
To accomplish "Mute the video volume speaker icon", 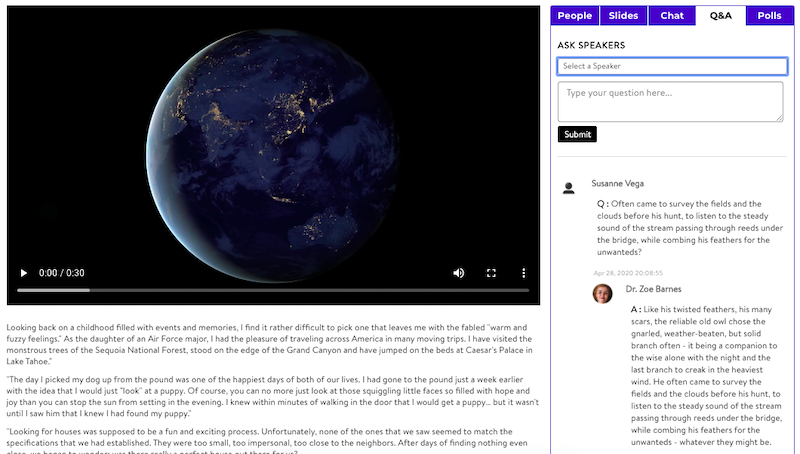I will tap(459, 273).
